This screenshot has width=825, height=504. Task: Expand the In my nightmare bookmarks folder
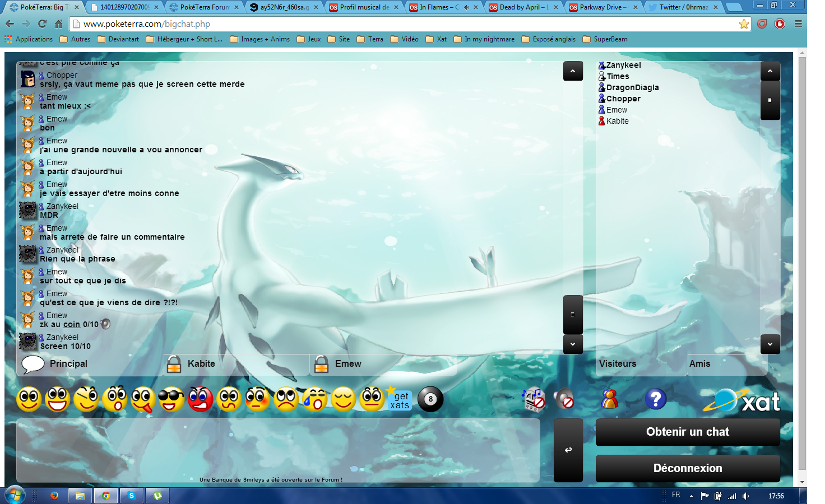coord(484,39)
